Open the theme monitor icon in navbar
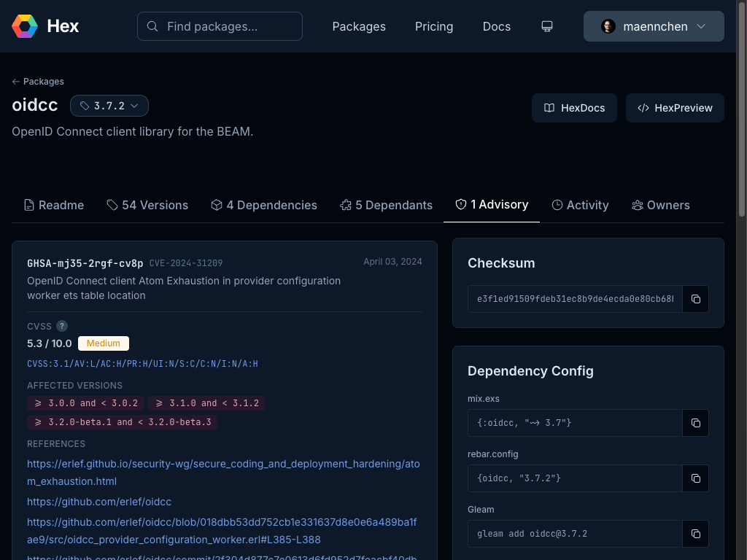Viewport: 747px width, 560px height. tap(547, 26)
